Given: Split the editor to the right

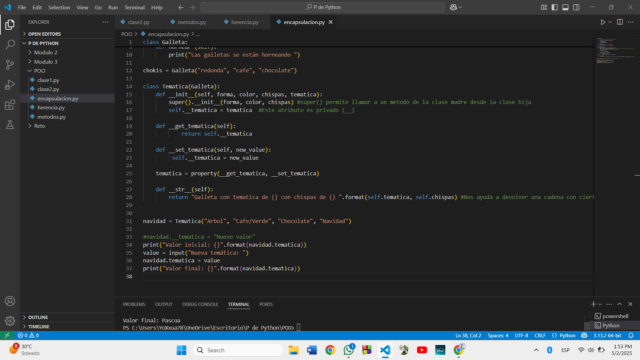Looking at the screenshot, I should [x=620, y=22].
